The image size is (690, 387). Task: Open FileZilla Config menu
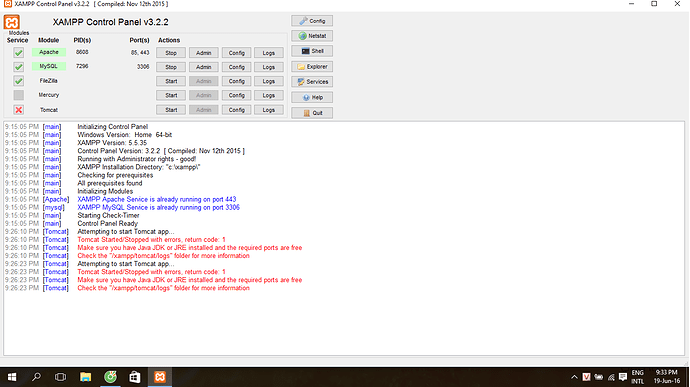point(236,81)
